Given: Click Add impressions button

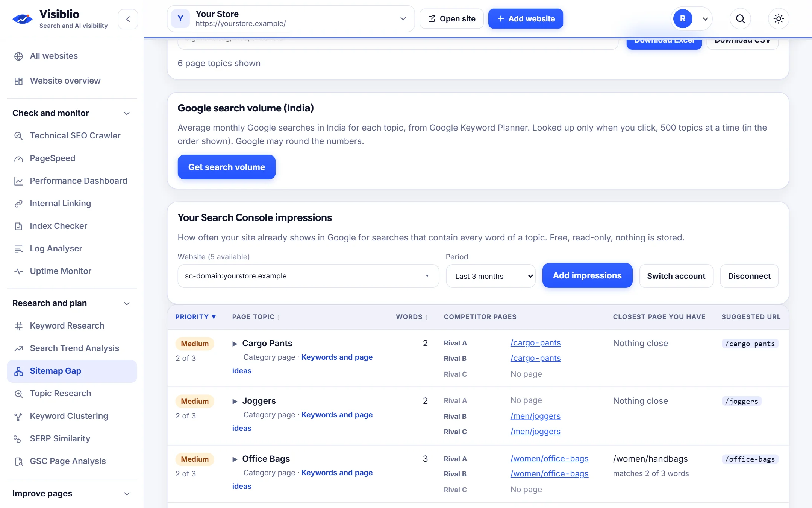Looking at the screenshot, I should point(587,276).
